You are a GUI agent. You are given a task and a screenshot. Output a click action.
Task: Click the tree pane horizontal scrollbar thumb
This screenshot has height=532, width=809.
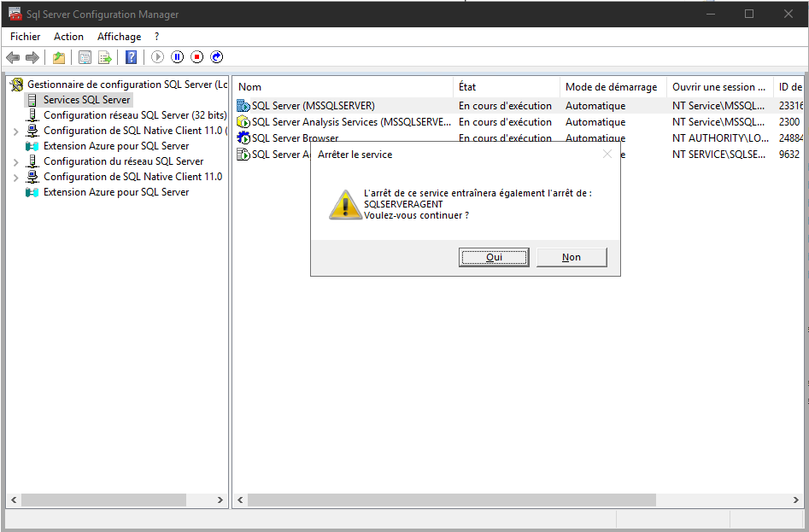(x=103, y=500)
